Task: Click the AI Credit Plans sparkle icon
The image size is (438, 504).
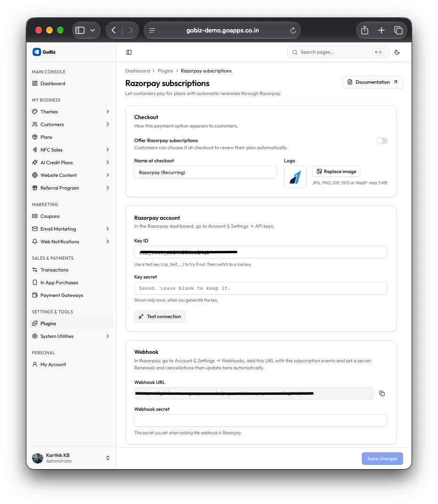Action: coord(35,163)
